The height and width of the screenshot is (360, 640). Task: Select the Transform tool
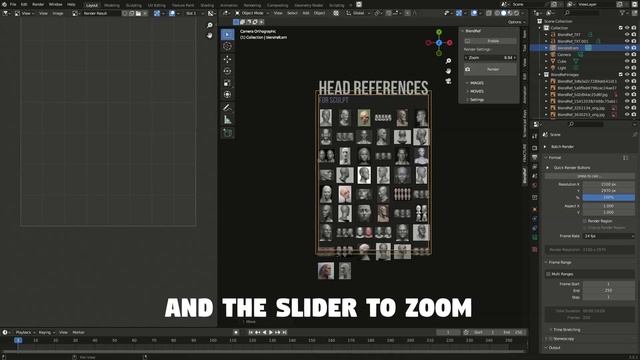click(227, 95)
